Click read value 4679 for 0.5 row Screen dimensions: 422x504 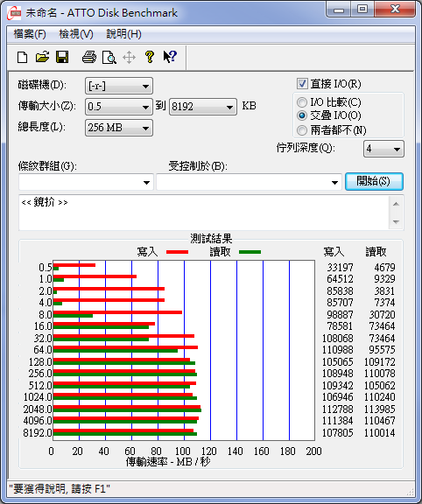pyautogui.click(x=384, y=268)
